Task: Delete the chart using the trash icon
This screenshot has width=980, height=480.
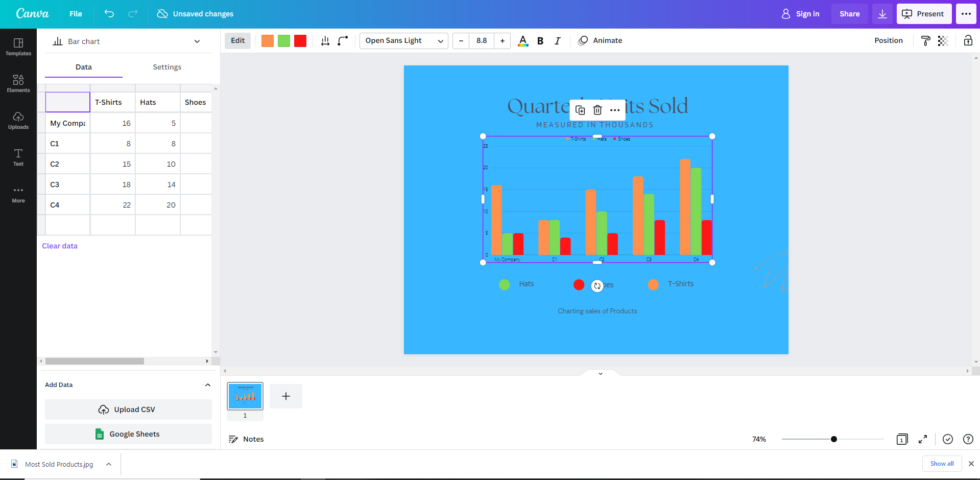Action: pos(597,110)
